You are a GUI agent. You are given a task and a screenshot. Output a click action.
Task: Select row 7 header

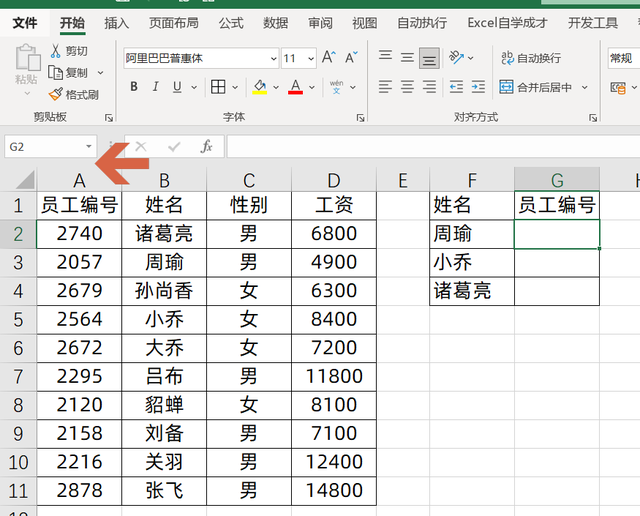pos(18,376)
